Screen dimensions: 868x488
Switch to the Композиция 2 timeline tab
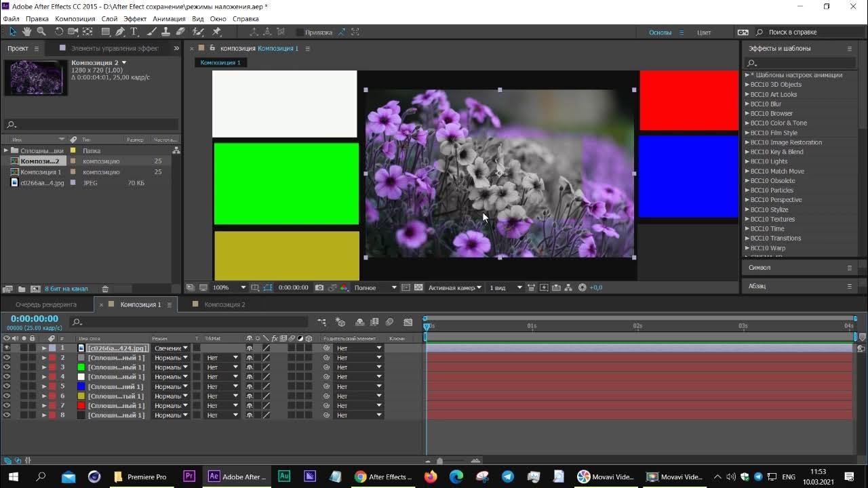point(224,304)
